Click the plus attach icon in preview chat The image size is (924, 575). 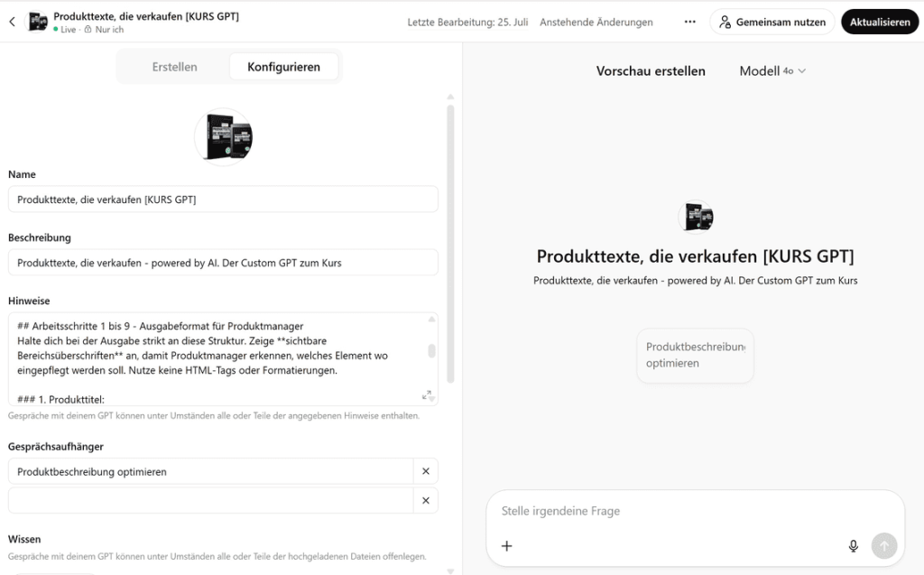[507, 546]
